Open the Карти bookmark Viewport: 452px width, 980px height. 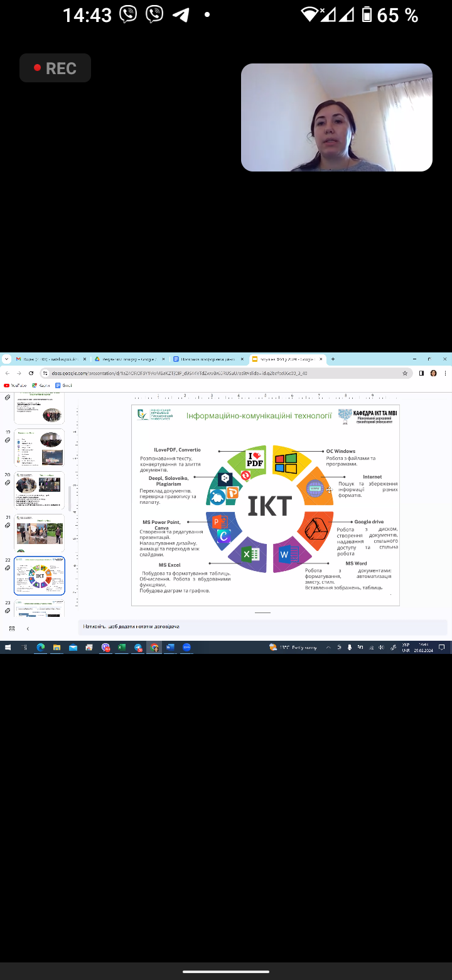41,385
